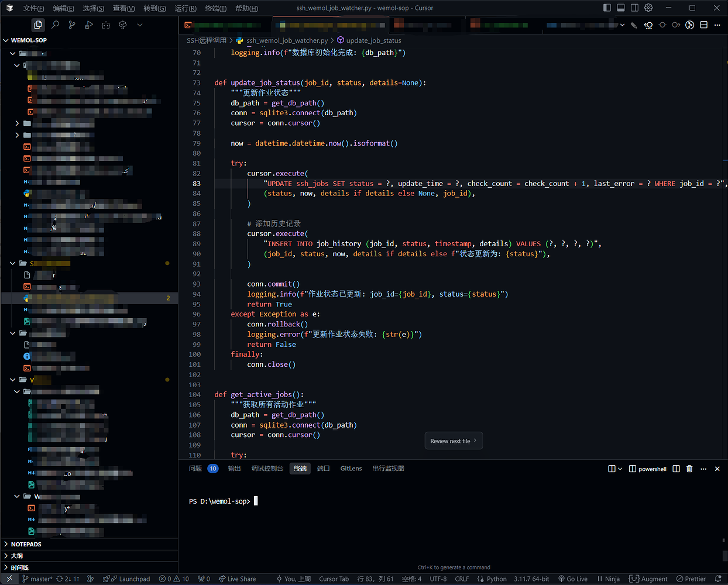728x585 pixels.
Task: Open the Explorer view icon
Action: pyautogui.click(x=38, y=25)
